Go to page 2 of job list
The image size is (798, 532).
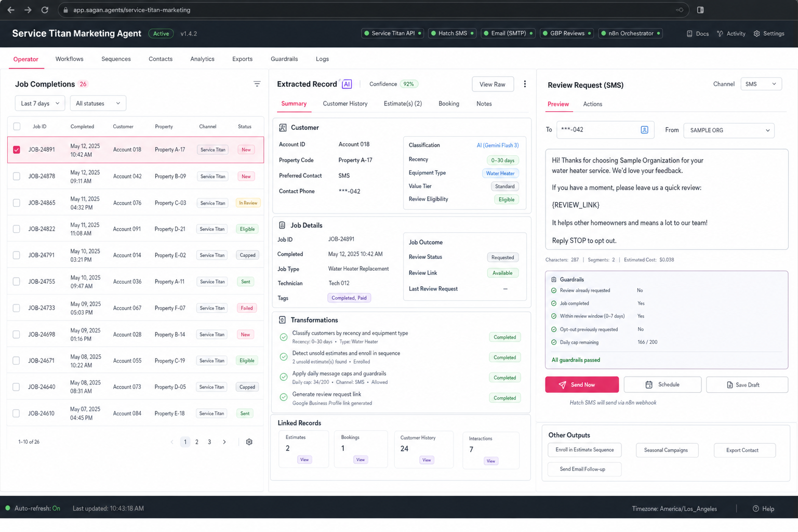point(197,442)
